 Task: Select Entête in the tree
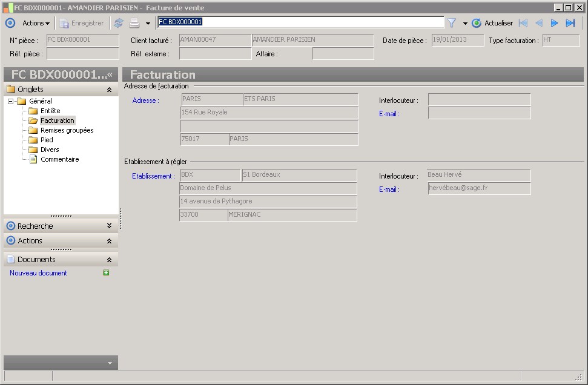(50, 111)
